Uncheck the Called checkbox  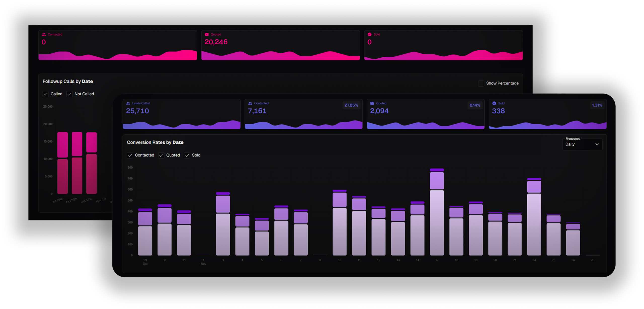[46, 94]
